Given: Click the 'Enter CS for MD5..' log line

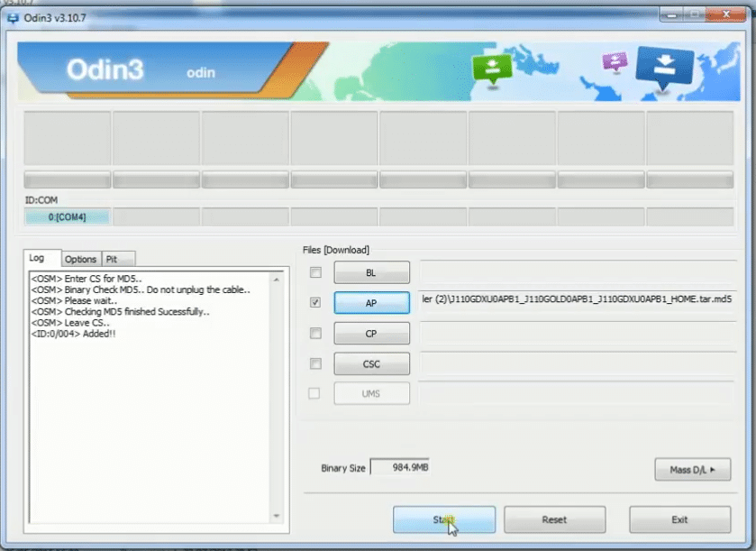Looking at the screenshot, I should (x=87, y=279).
